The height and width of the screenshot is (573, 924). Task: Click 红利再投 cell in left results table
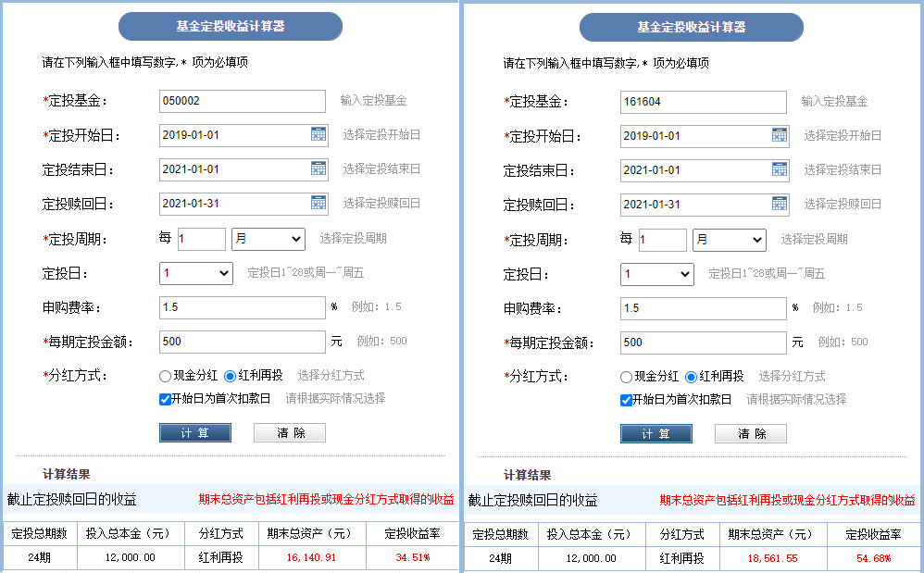click(x=221, y=557)
